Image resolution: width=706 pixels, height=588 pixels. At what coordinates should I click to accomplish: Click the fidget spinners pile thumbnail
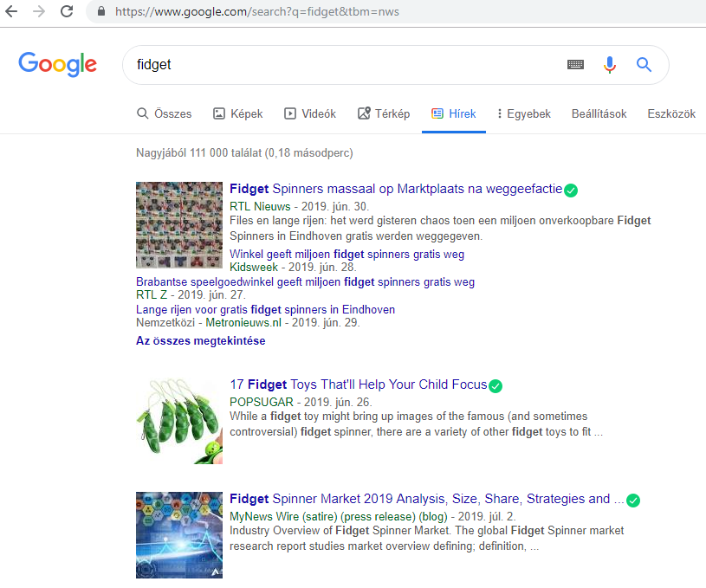click(x=179, y=225)
